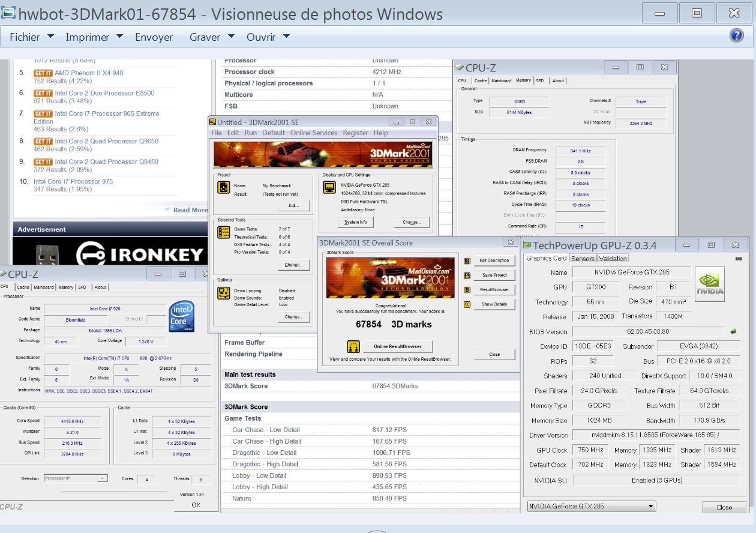
Task: Click Change... under Selected Tests
Action: [x=294, y=265]
